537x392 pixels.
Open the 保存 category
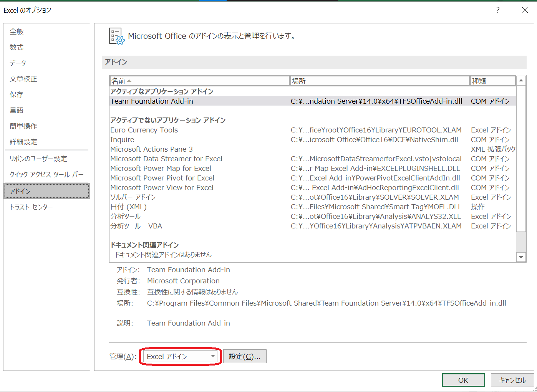point(46,94)
